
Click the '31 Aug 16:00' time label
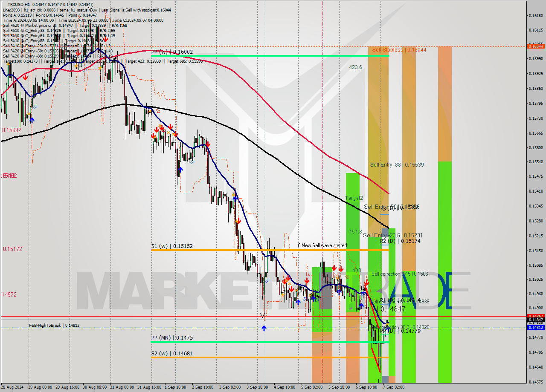149,387
